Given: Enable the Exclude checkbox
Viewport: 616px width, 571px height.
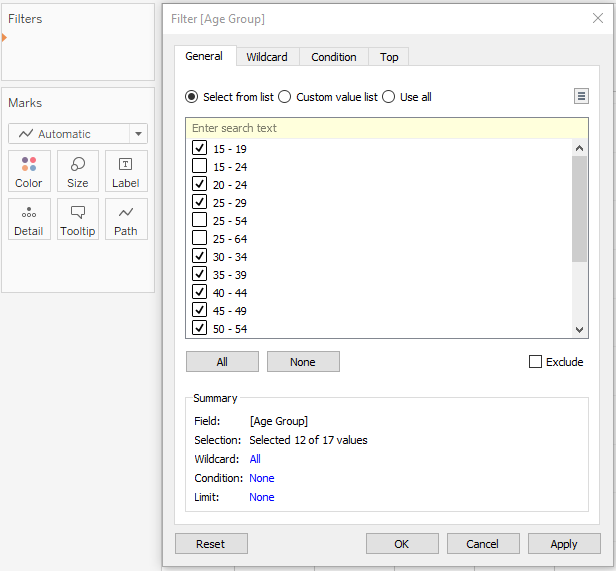Looking at the screenshot, I should [x=536, y=362].
